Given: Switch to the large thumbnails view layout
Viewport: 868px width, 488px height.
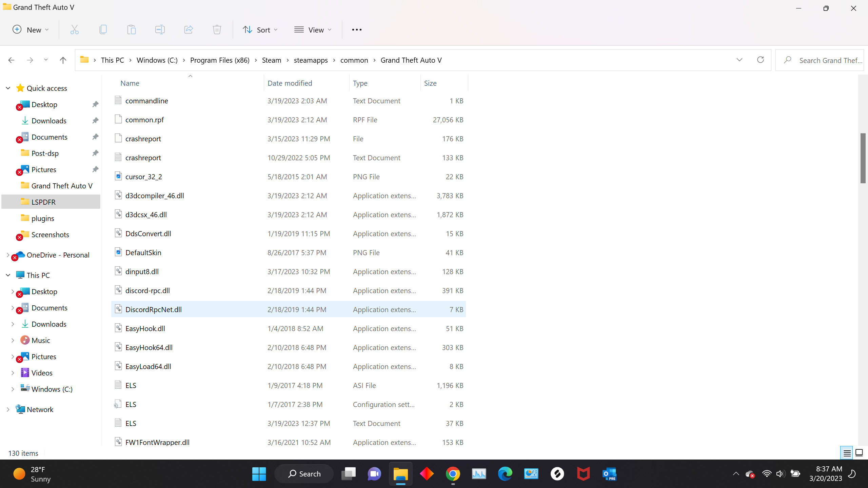Looking at the screenshot, I should tap(859, 453).
